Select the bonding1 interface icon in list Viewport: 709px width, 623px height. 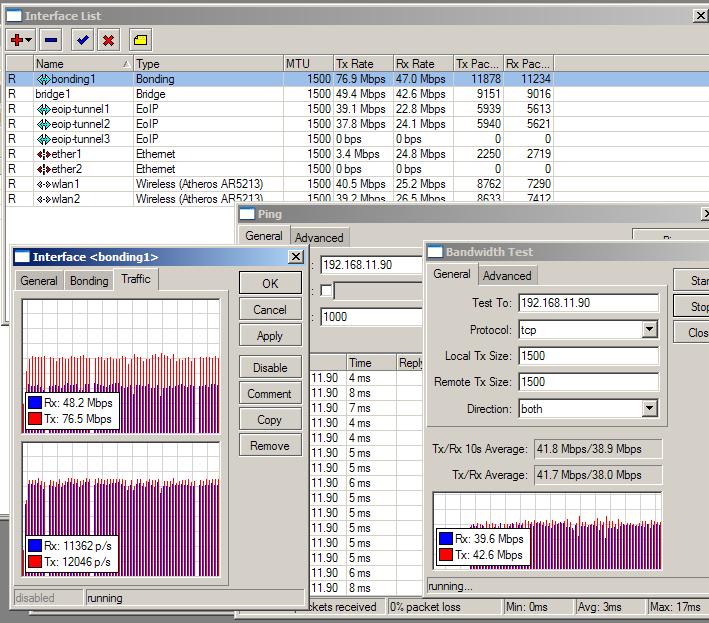[x=43, y=79]
